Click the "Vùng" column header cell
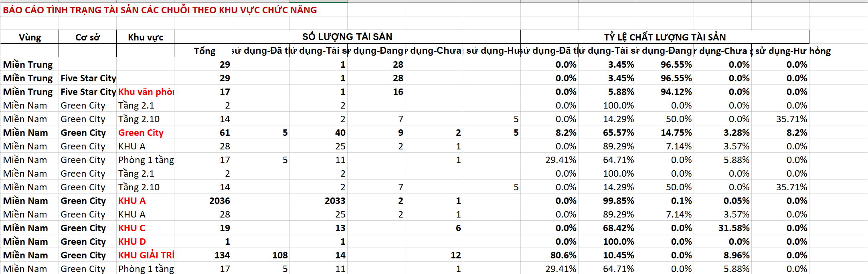The width and height of the screenshot is (868, 274). click(x=30, y=37)
